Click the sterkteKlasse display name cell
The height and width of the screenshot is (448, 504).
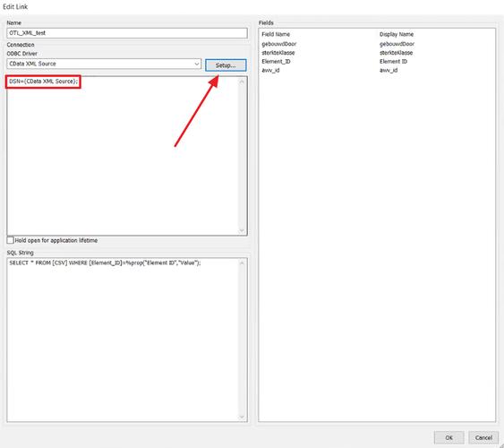coord(396,53)
